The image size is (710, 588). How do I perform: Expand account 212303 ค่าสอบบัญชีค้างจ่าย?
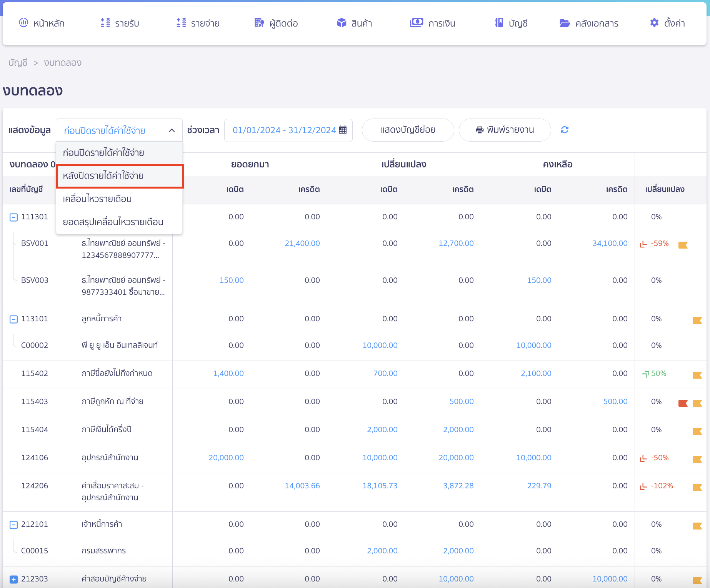click(14, 578)
